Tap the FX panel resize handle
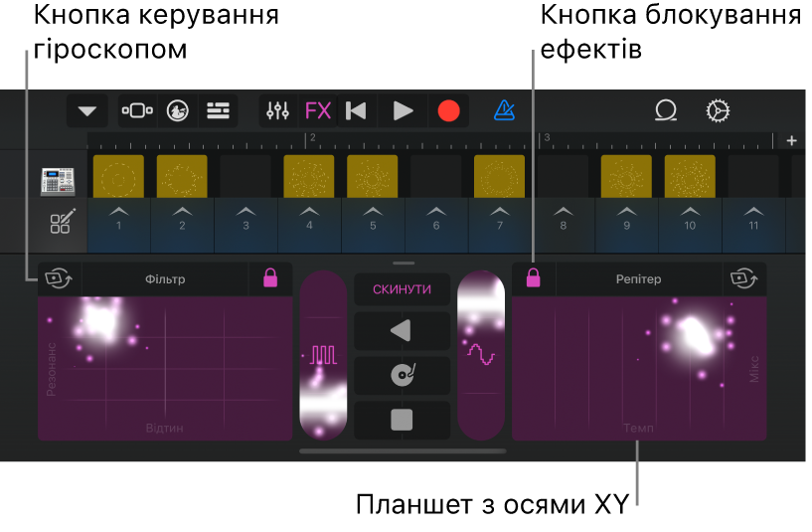812x532 pixels. 404,263
